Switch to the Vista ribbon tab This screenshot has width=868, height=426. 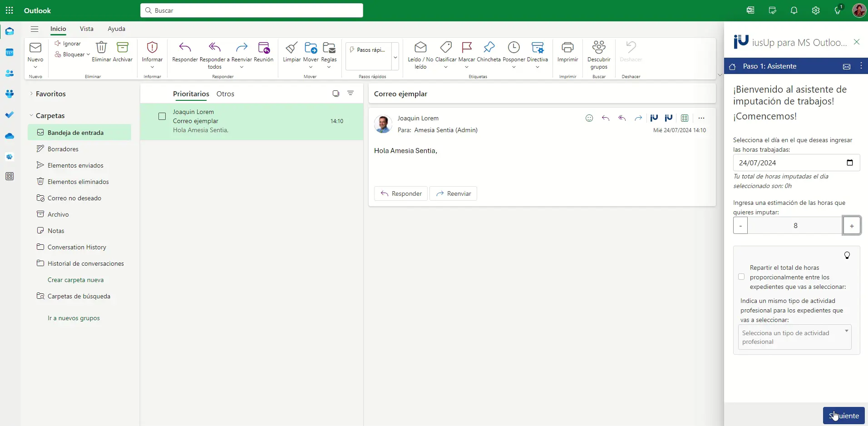pos(86,29)
